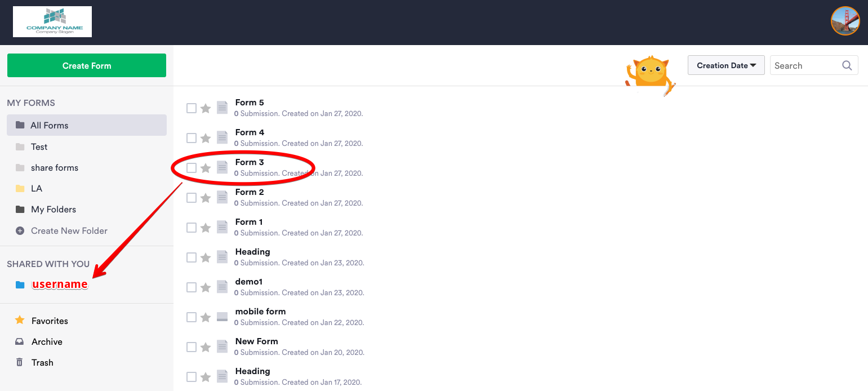
Task: Click the green Create Form button
Action: (87, 66)
